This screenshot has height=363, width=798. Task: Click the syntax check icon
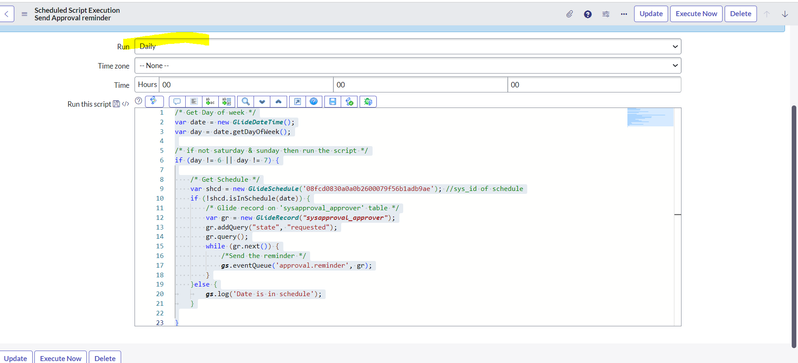[349, 102]
